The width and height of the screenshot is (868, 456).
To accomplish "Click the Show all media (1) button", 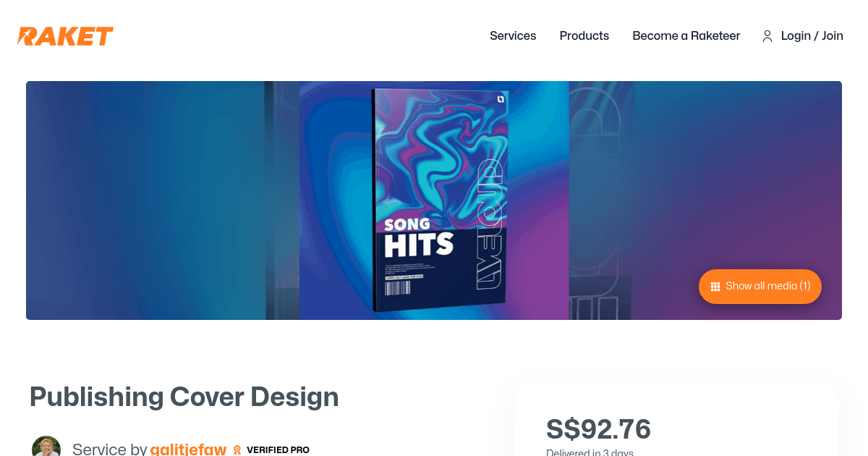I will click(x=760, y=286).
